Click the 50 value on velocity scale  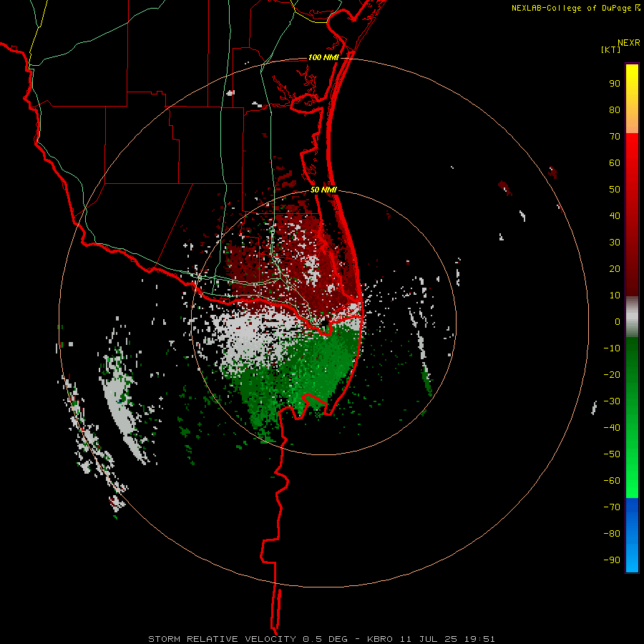pyautogui.click(x=615, y=190)
